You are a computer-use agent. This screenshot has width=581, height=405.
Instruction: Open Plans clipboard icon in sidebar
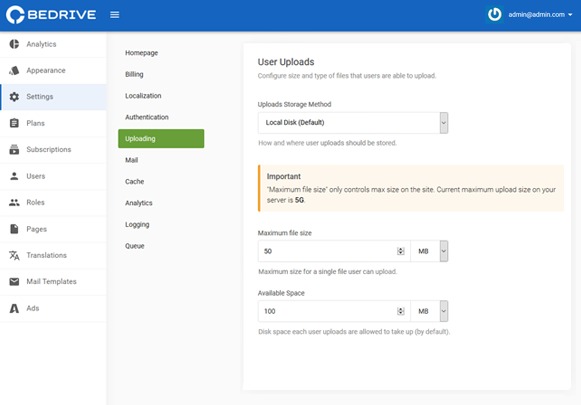[x=14, y=123]
